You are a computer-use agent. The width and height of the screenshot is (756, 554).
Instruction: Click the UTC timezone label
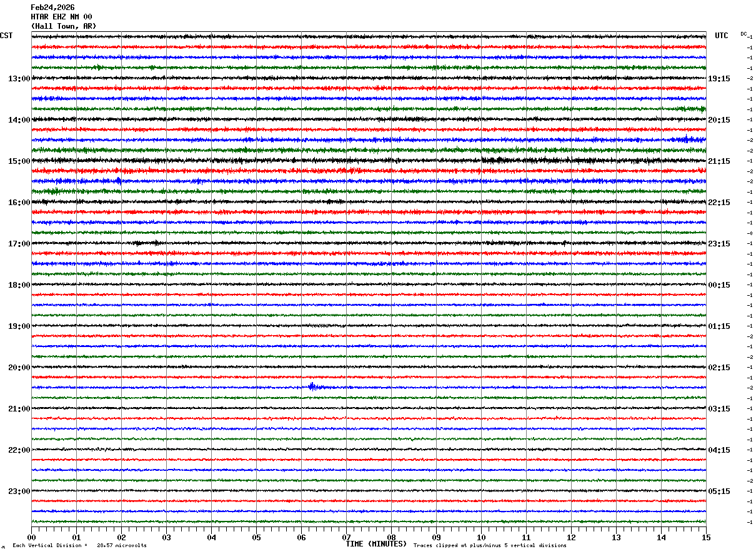(722, 36)
